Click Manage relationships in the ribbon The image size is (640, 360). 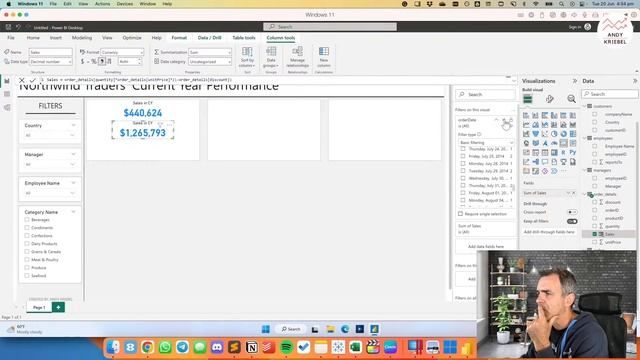(x=298, y=57)
